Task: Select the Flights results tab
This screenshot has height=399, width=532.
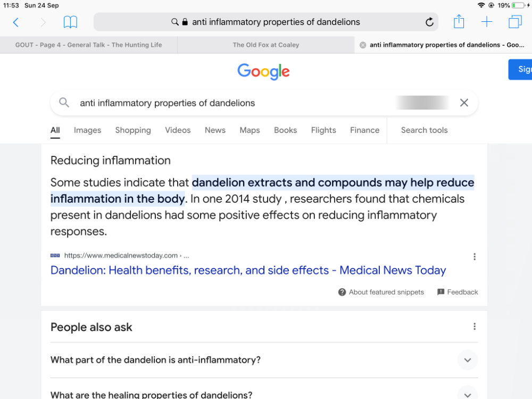Action: pos(323,130)
